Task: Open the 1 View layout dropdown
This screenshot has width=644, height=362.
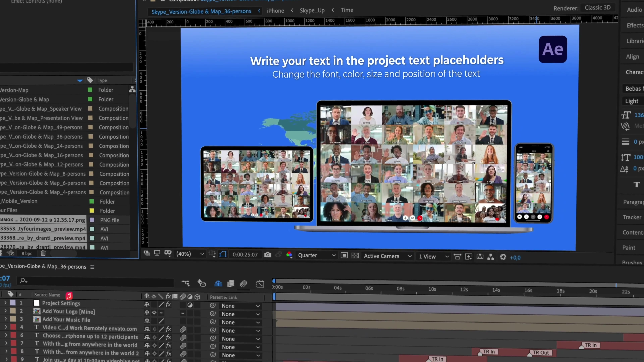Action: 434,257
